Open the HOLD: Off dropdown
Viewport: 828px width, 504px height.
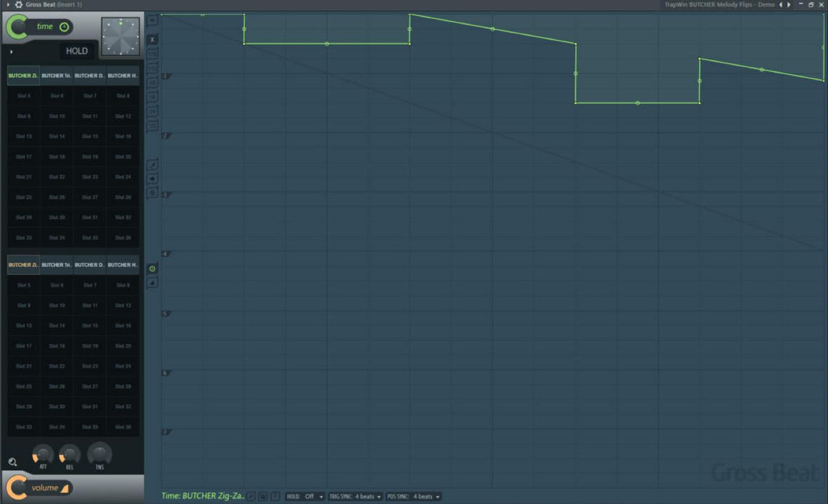pos(304,496)
